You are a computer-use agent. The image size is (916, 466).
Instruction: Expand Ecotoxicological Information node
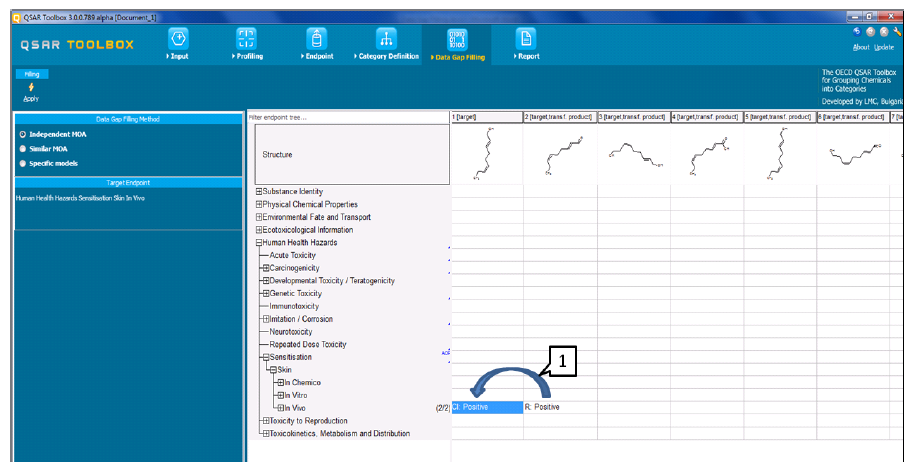click(259, 230)
